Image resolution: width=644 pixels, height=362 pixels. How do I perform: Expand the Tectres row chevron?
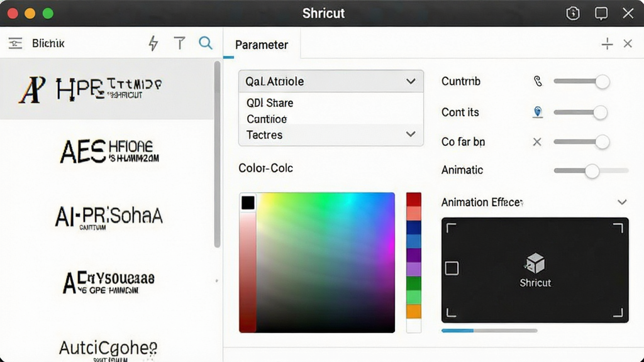(411, 134)
